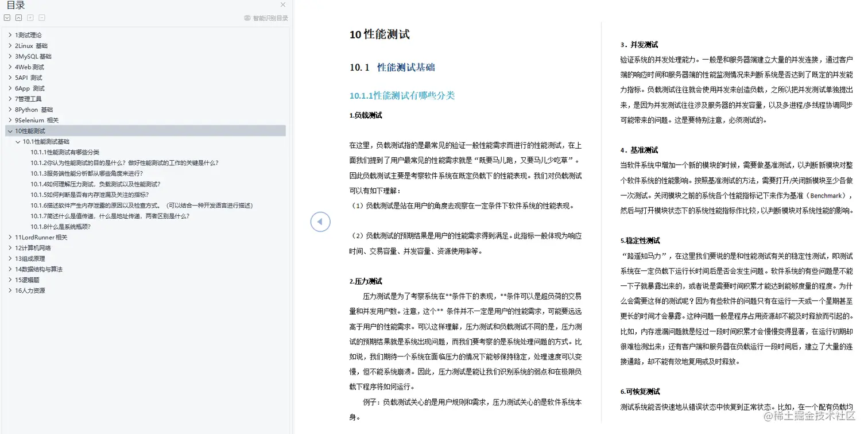Image resolution: width=868 pixels, height=434 pixels.
Task: Click the add outline entry plus icon
Action: (30, 18)
